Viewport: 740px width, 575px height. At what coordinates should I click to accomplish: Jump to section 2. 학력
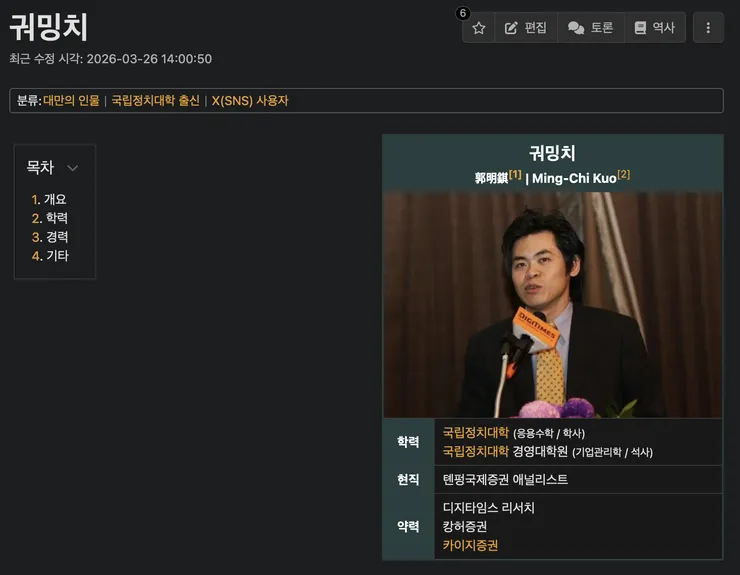[50, 218]
